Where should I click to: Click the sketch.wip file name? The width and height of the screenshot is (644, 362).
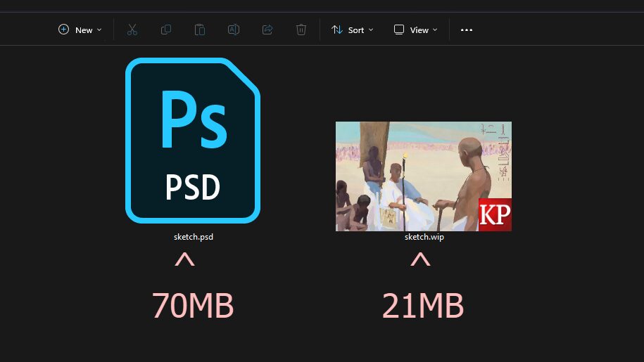click(x=424, y=237)
